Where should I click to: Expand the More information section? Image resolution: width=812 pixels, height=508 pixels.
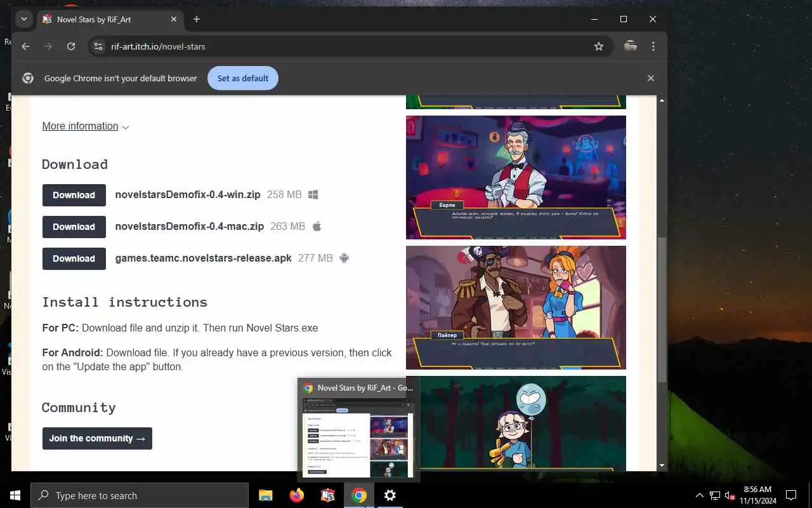(86, 126)
